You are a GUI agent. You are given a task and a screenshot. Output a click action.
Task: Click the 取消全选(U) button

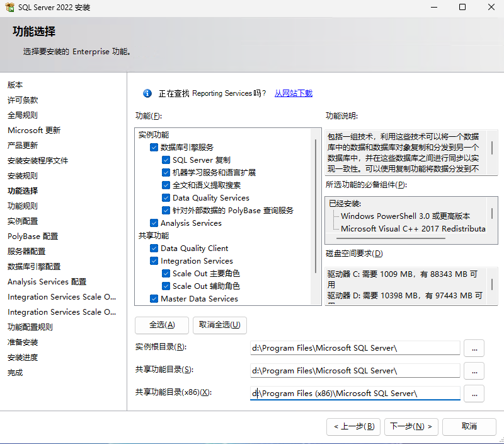pyautogui.click(x=219, y=325)
